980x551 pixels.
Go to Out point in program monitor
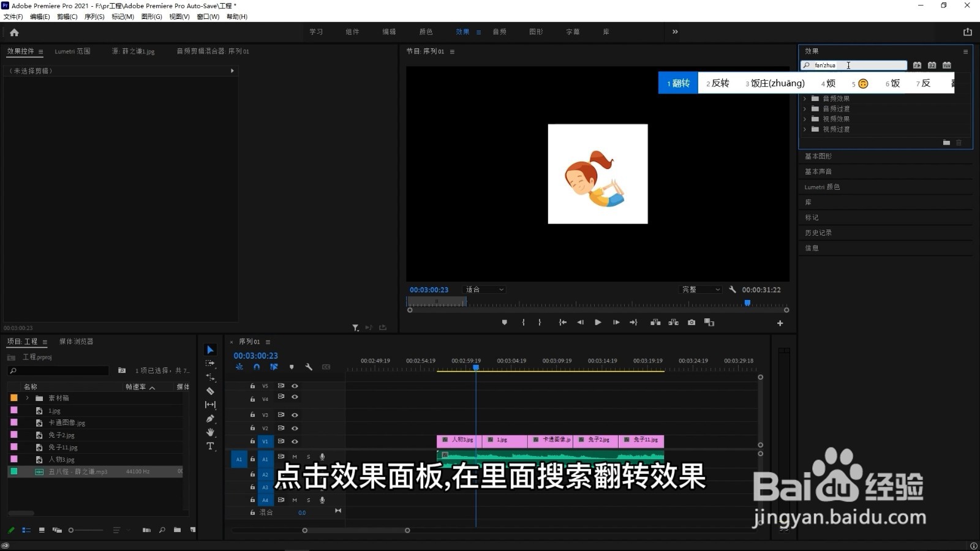pyautogui.click(x=633, y=323)
